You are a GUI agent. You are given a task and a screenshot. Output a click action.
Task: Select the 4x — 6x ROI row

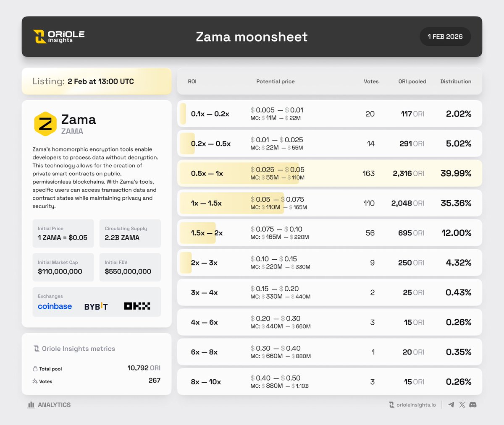[330, 322]
